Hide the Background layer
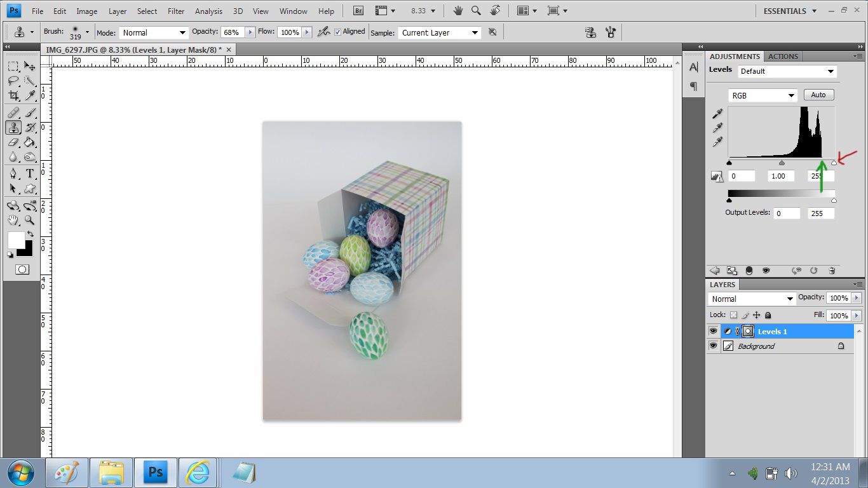Viewport: 868px width, 488px height. coord(713,346)
